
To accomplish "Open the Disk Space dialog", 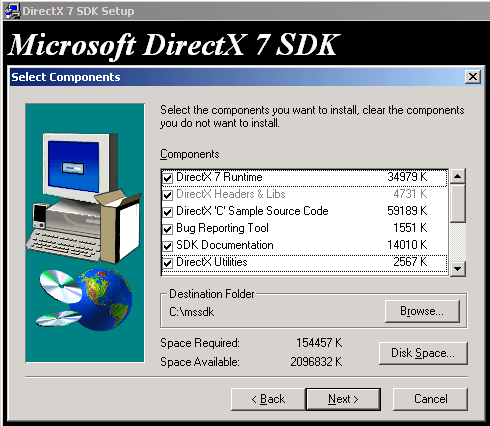I will tap(423, 353).
